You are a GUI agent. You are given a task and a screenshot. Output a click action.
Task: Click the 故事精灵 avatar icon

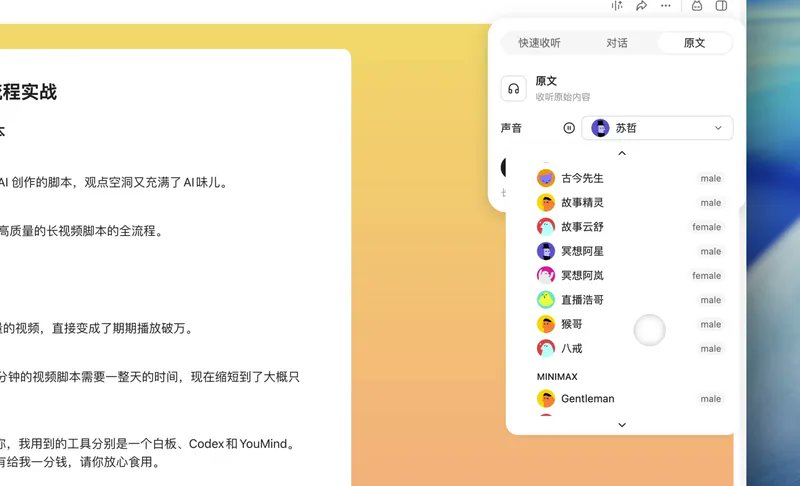pyautogui.click(x=546, y=202)
